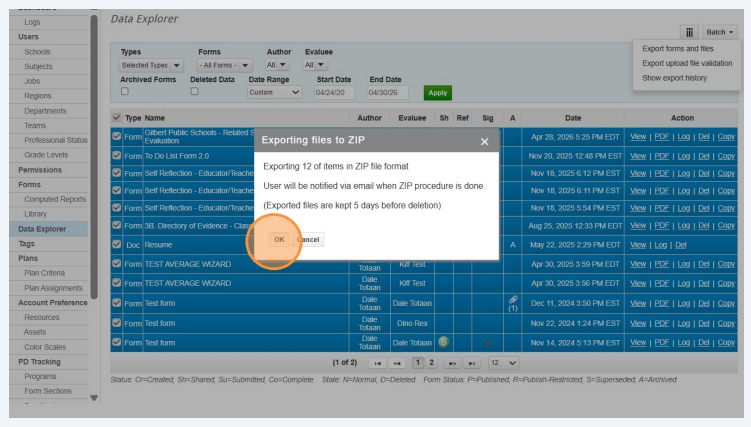Viewport: 751px width, 427px height.
Task: Select Show export history
Action: coord(674,78)
